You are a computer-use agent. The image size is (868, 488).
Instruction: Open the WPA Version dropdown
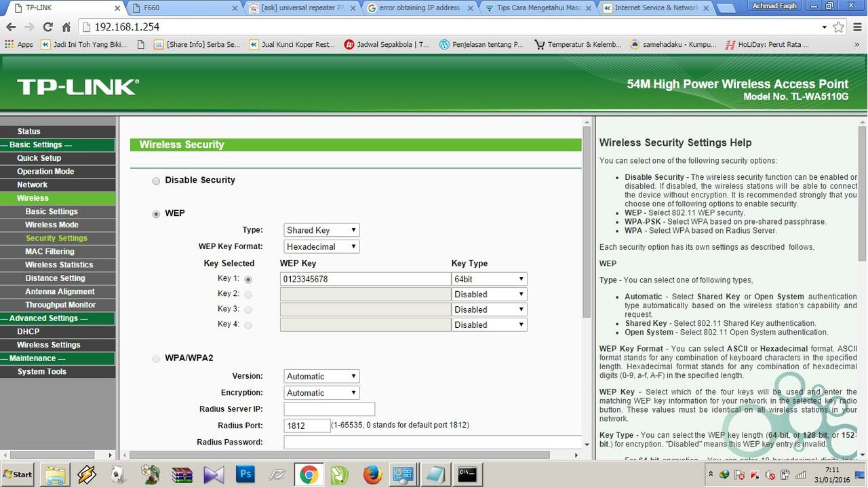tap(321, 376)
